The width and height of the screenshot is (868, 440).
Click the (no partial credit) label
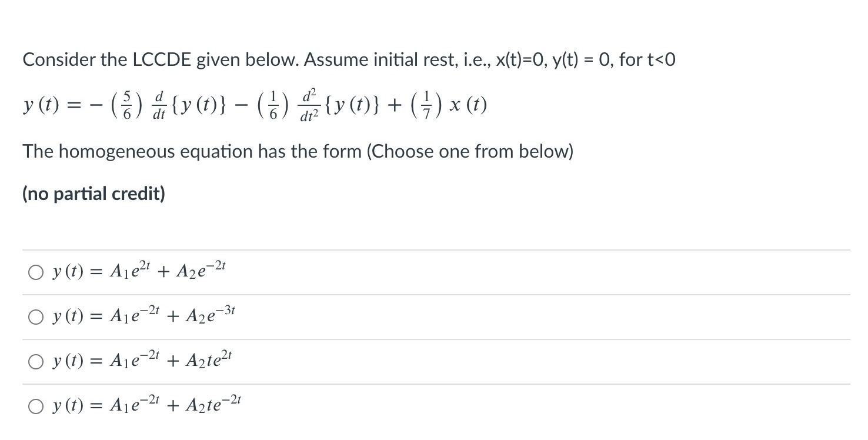click(94, 194)
